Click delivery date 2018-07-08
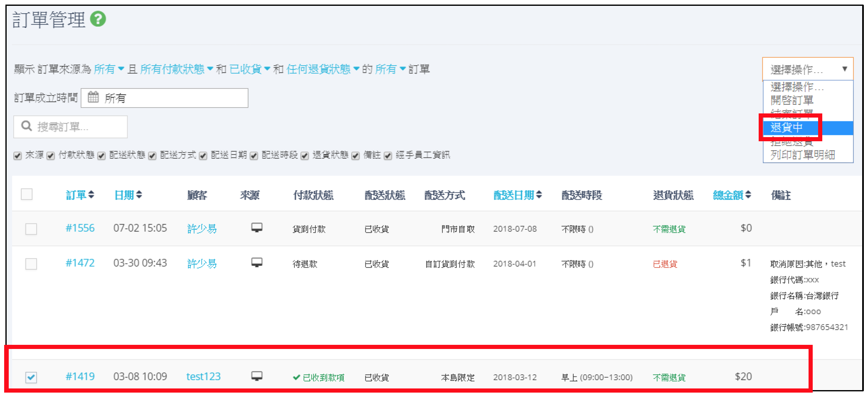The image size is (868, 398). pyautogui.click(x=515, y=229)
